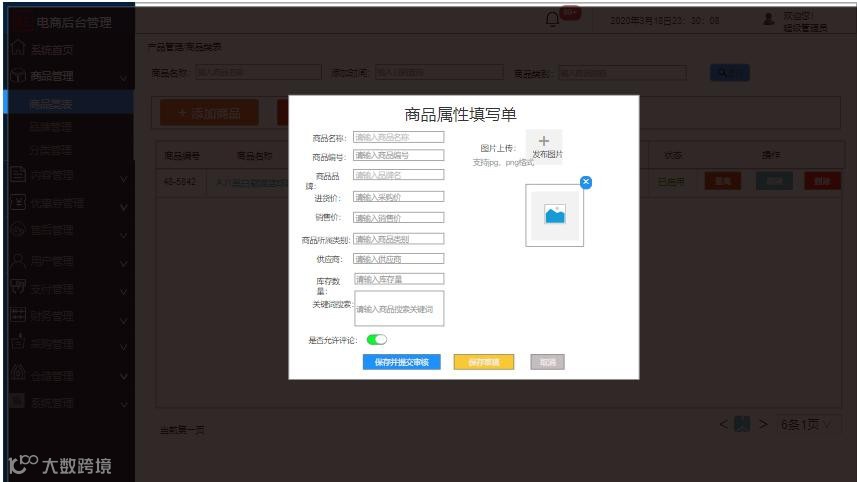
Task: Open 商品管理 menu label
Action: (51, 76)
